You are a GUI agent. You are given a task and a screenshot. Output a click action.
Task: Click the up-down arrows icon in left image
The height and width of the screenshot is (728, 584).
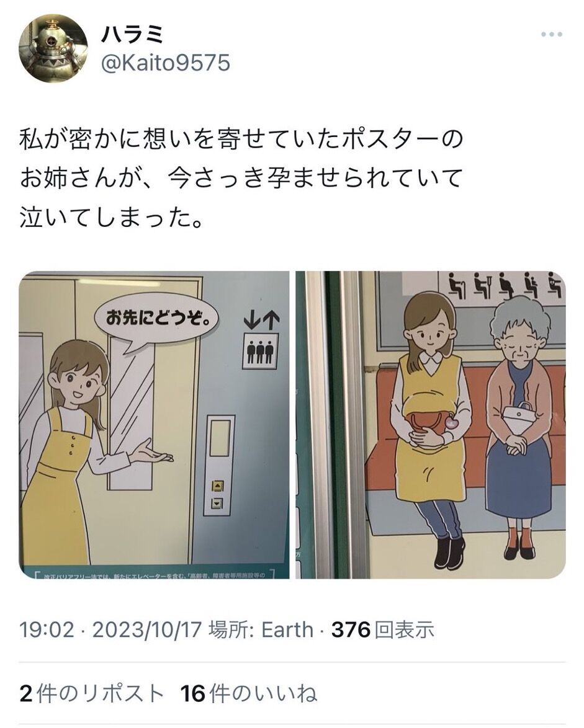[261, 321]
